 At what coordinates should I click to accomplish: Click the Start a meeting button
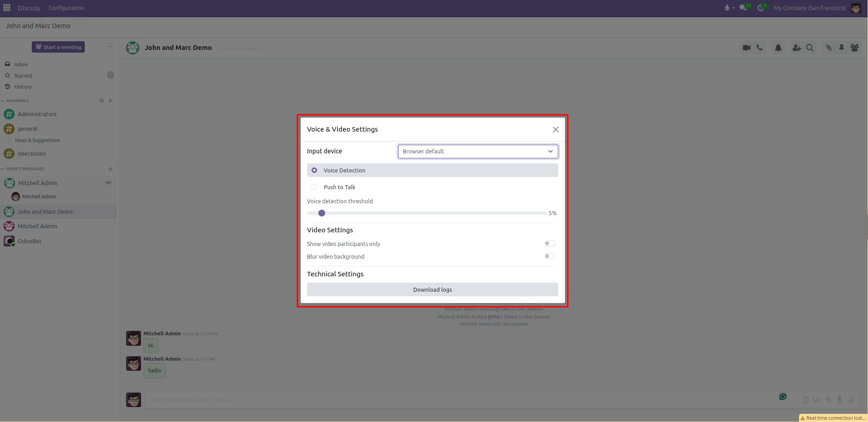58,47
